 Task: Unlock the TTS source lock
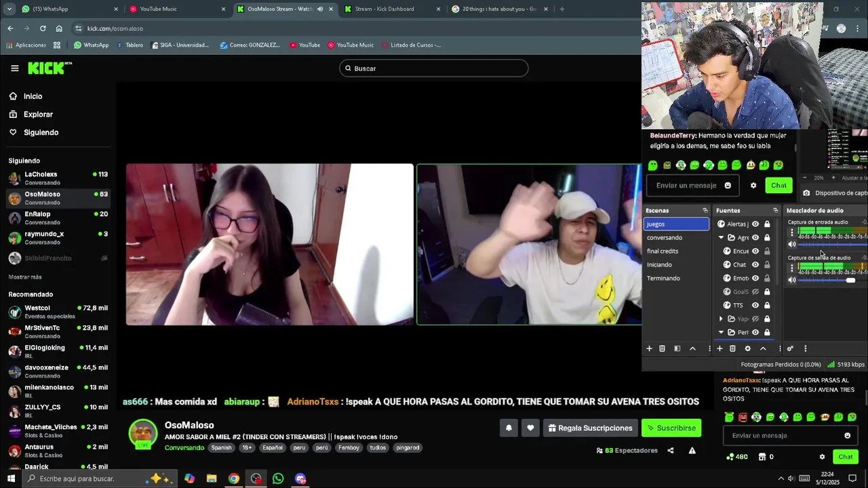pyautogui.click(x=767, y=305)
